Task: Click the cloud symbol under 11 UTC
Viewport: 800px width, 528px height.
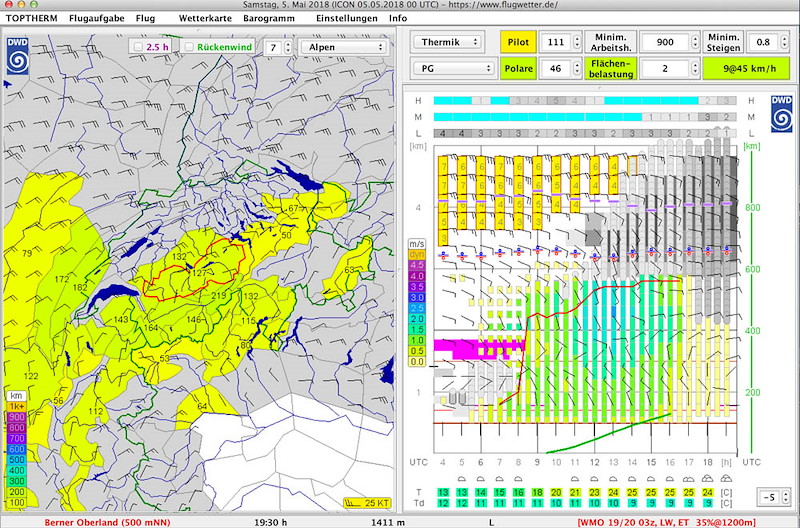Action: point(575,479)
